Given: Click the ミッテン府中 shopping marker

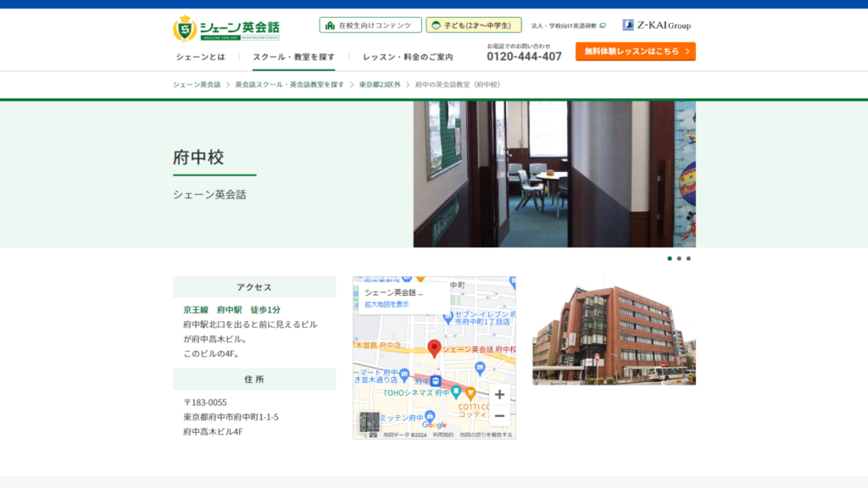Looking at the screenshot, I should point(430,415).
